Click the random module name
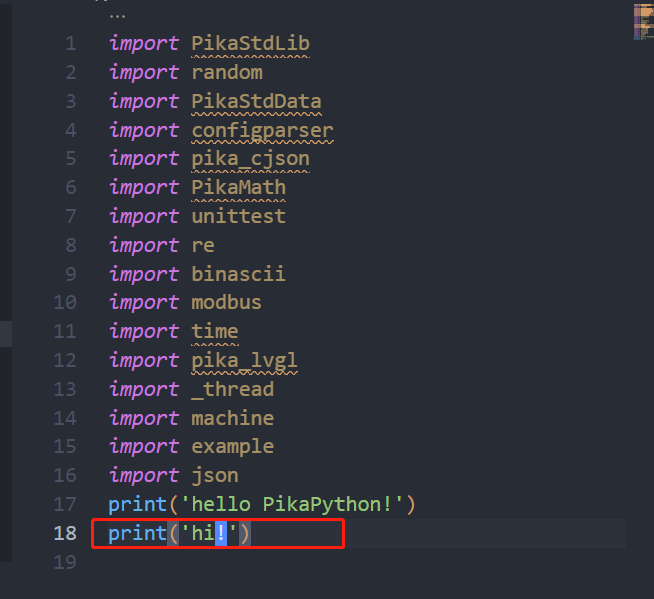 pyautogui.click(x=227, y=73)
